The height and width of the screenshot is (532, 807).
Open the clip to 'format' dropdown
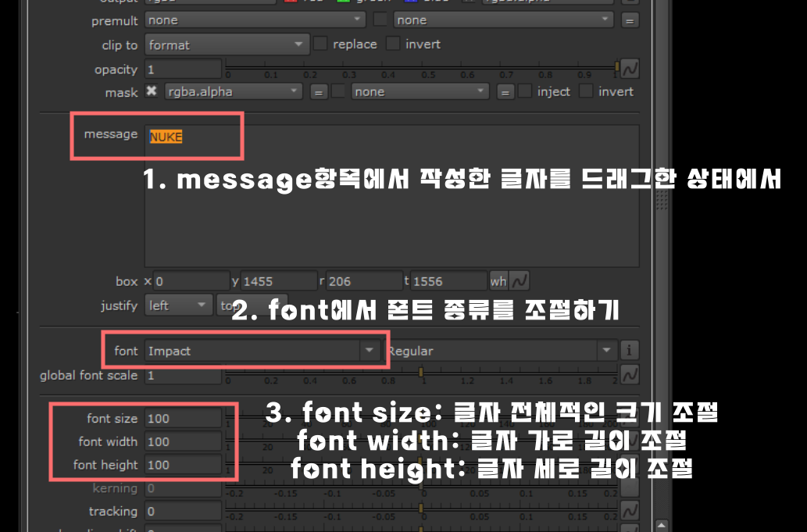(227, 45)
